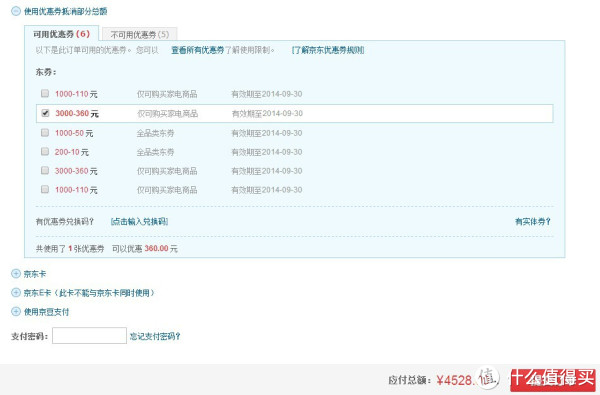Switch to the 可用优惠券 tab
Image resolution: width=600 pixels, height=395 pixels.
62,34
